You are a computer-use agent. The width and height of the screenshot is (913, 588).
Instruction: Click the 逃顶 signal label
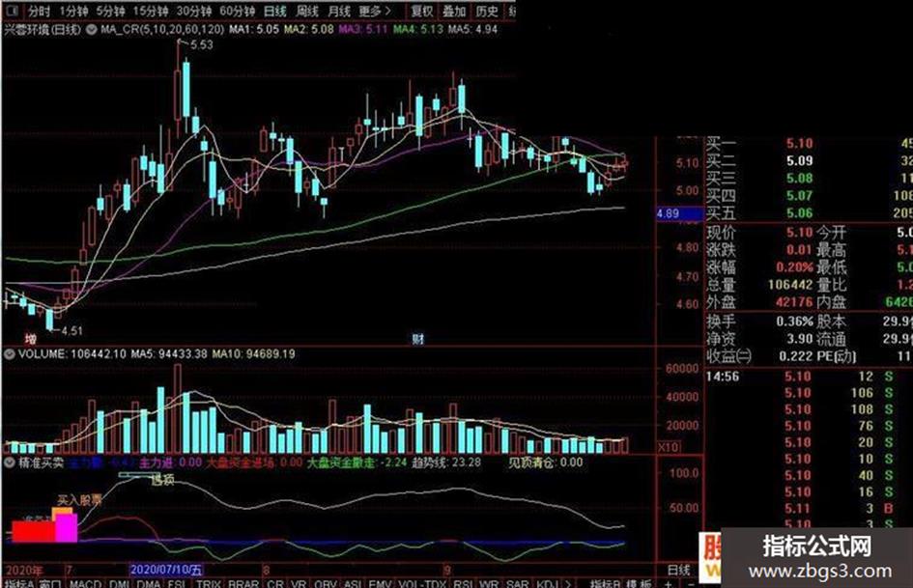[162, 480]
